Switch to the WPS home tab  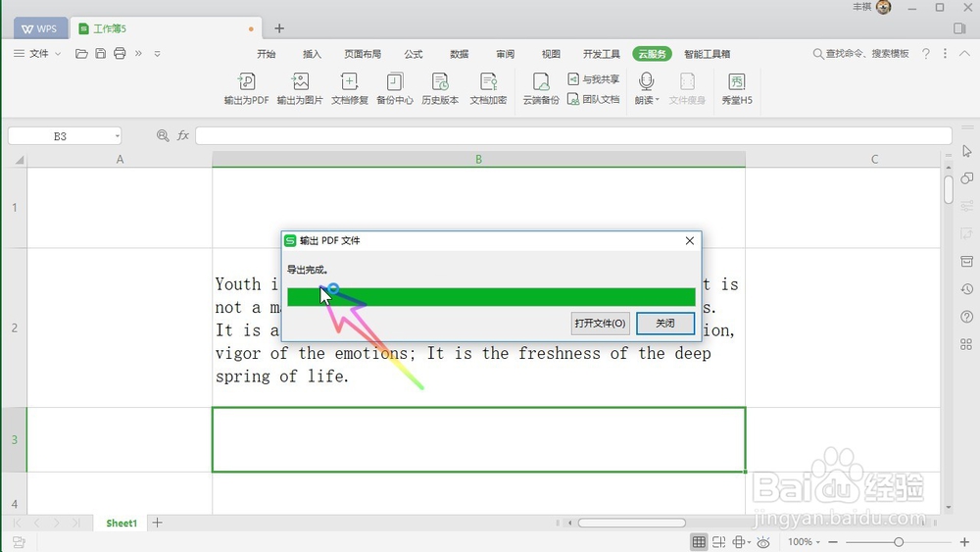click(39, 28)
